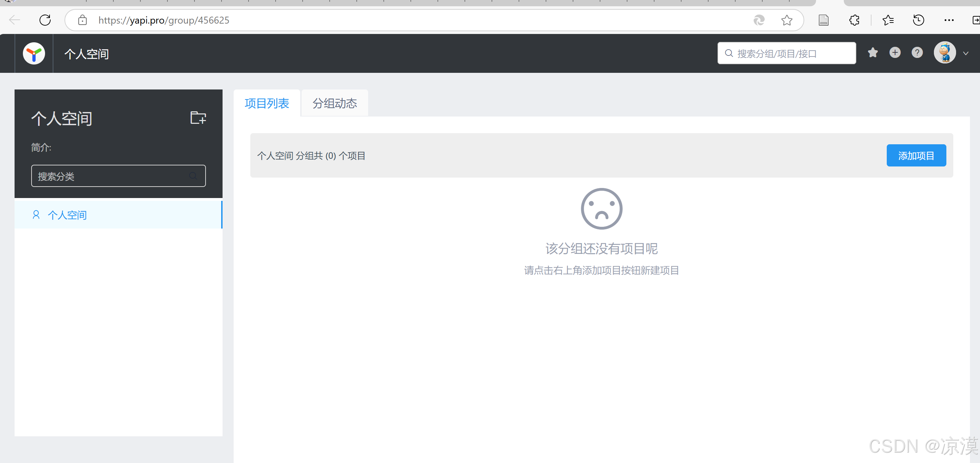The image size is (980, 463).
Task: Switch to the 分组动态 tab
Action: tap(335, 103)
